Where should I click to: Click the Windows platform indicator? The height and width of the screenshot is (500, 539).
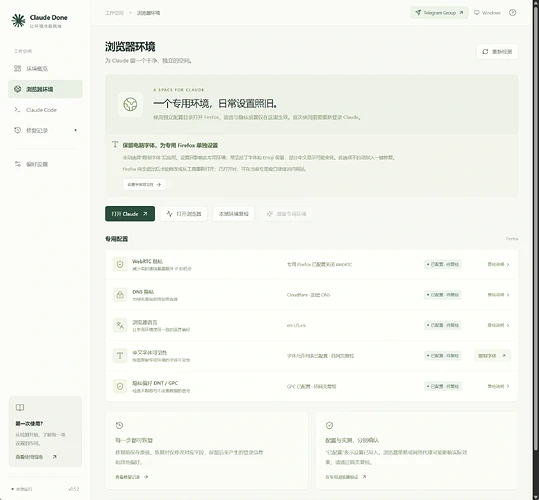point(487,13)
